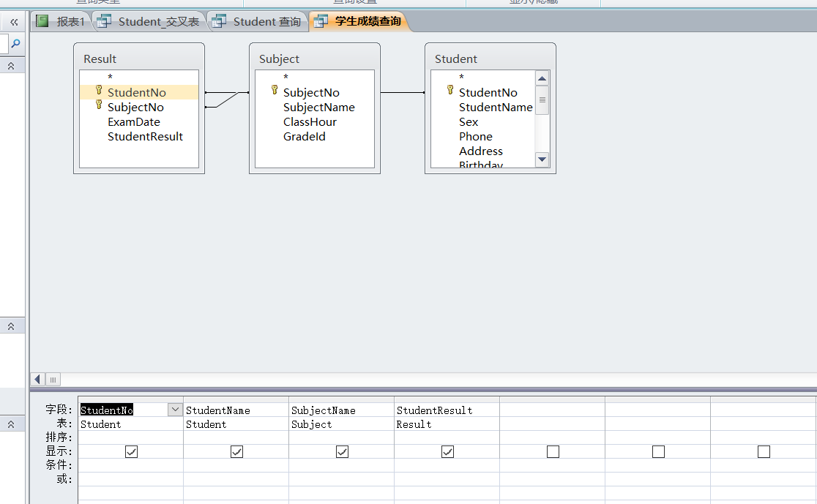Click the 报表1 report tab icon
The image size is (817, 504).
(42, 22)
